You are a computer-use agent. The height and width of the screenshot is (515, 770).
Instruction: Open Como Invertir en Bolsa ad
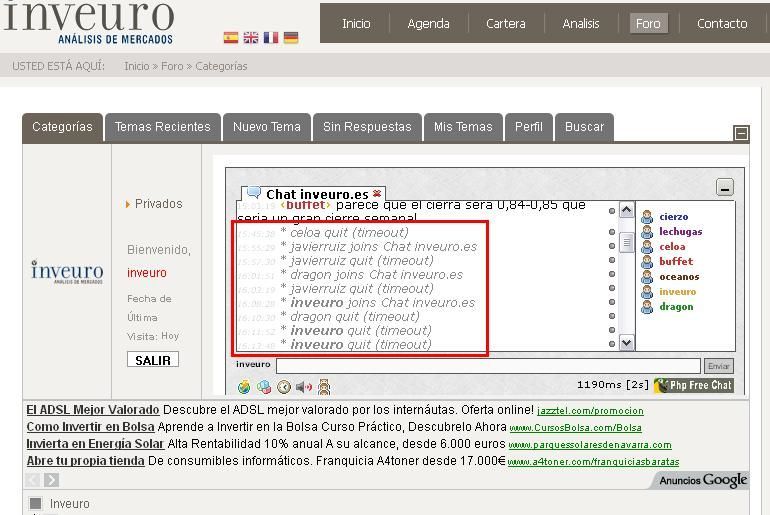90,427
